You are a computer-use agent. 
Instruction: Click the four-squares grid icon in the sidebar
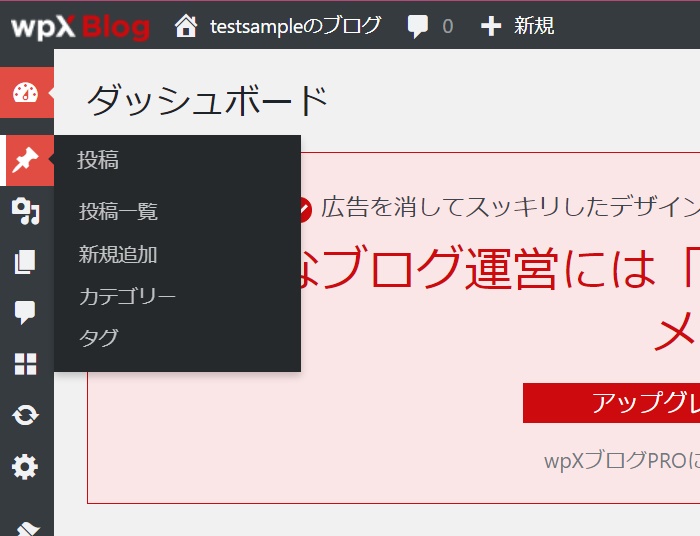pyautogui.click(x=25, y=364)
